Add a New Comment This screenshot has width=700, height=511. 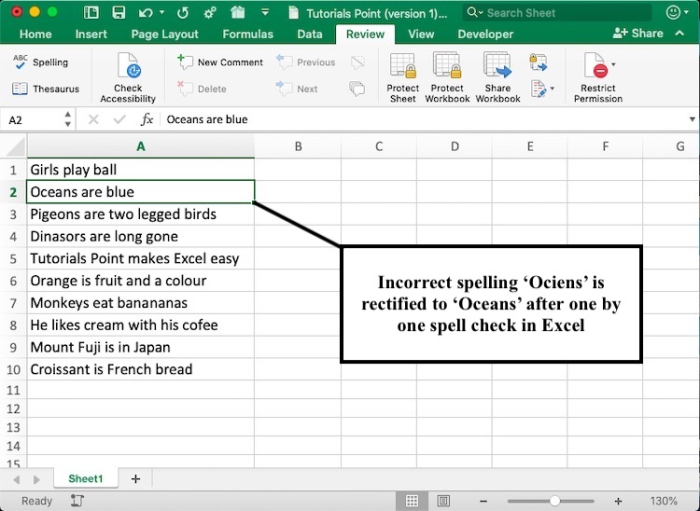click(221, 62)
